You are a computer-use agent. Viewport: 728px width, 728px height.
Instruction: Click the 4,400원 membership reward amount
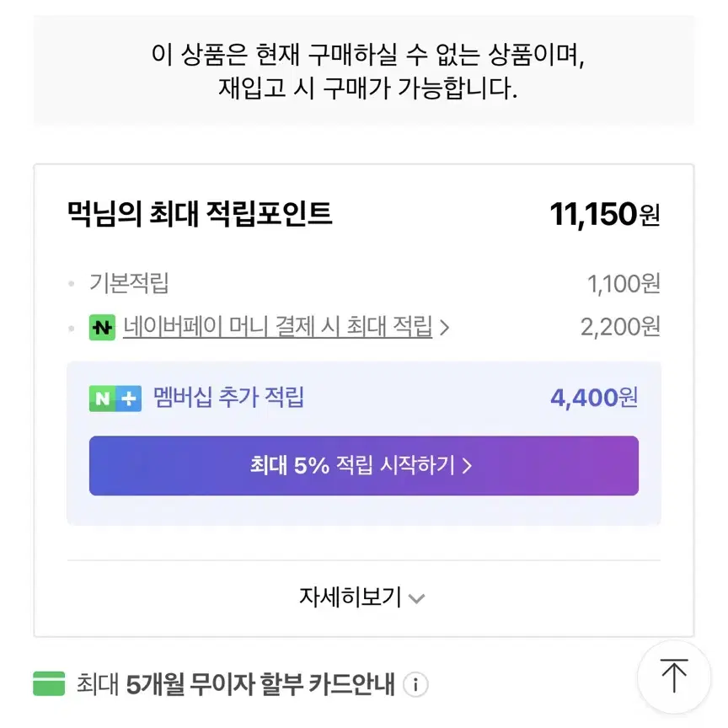pos(594,398)
